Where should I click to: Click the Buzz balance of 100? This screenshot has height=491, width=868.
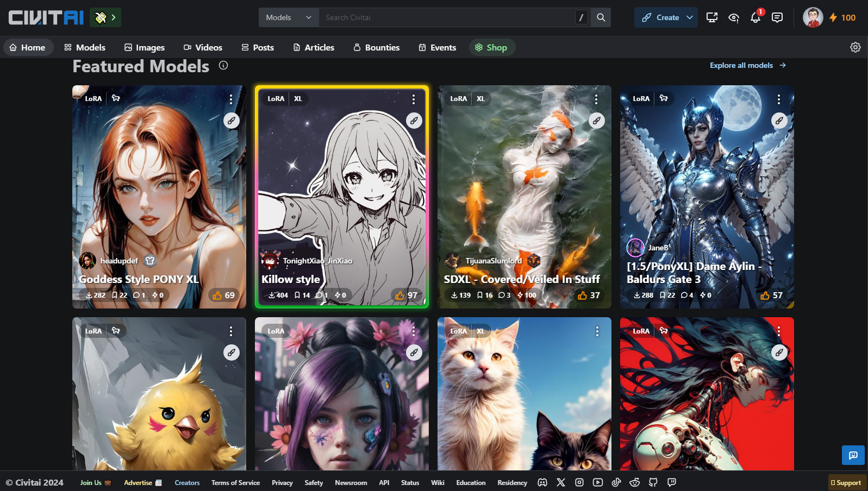[842, 17]
